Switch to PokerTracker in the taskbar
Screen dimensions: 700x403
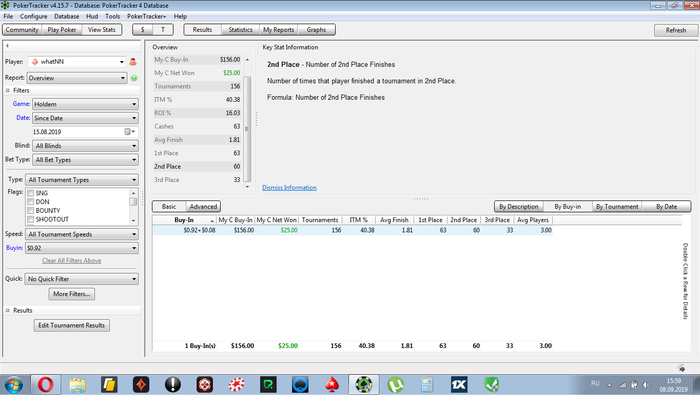(364, 385)
